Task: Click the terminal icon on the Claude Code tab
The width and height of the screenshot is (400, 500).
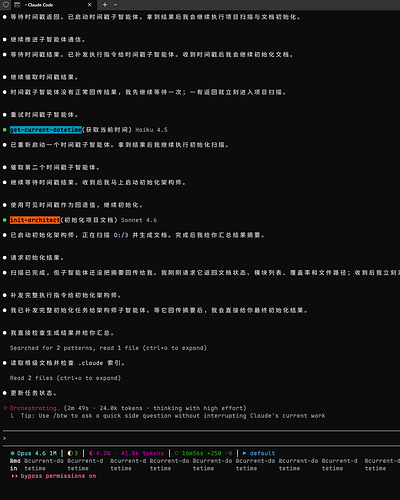Action: point(17,5)
